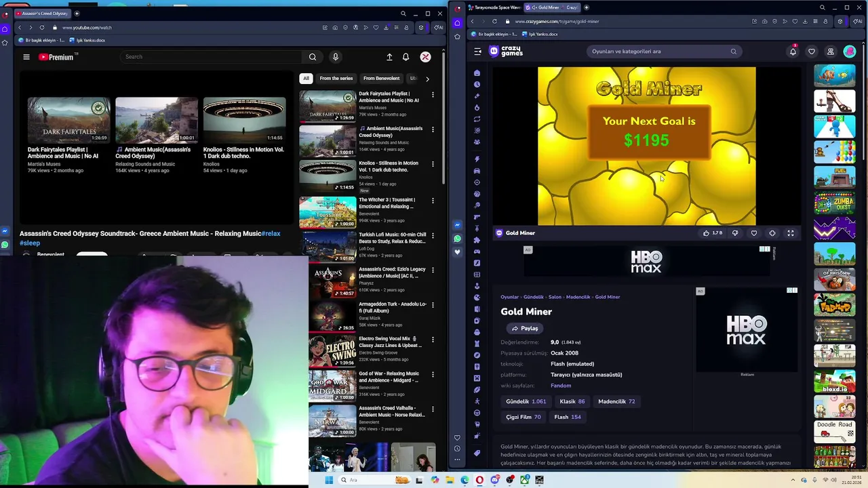
Task: Select the 'All' filter chip
Action: coord(306,79)
